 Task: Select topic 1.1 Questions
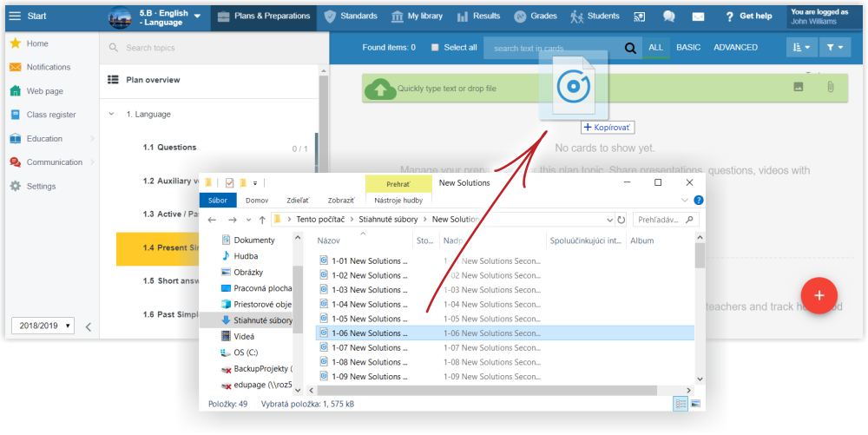tap(169, 148)
